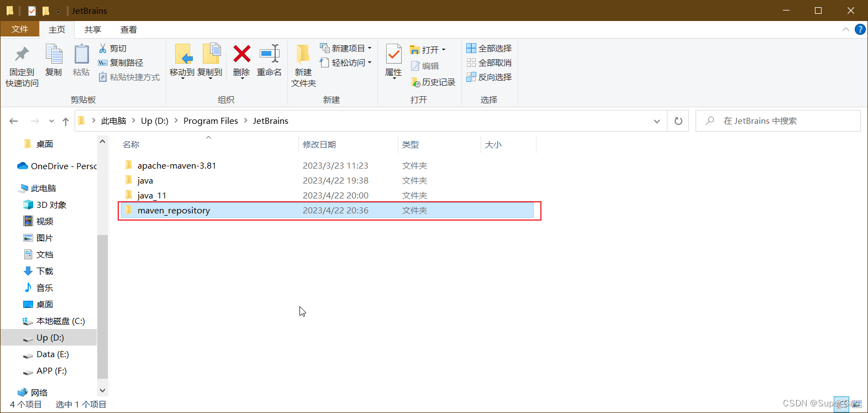Click navigation pane scroll up arrow
The width and height of the screenshot is (868, 413).
click(x=102, y=142)
